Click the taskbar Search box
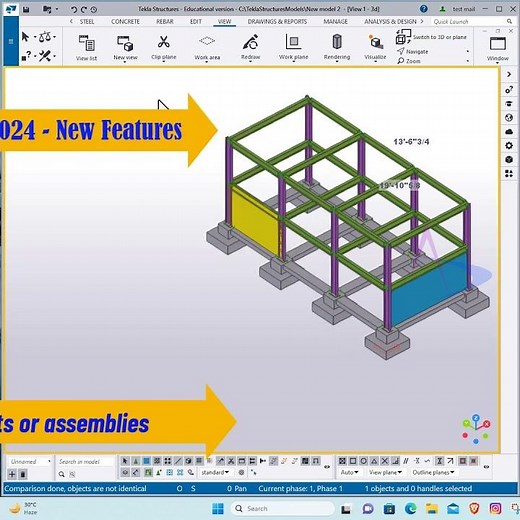Image resolution: width=520 pixels, height=520 pixels. [283, 509]
